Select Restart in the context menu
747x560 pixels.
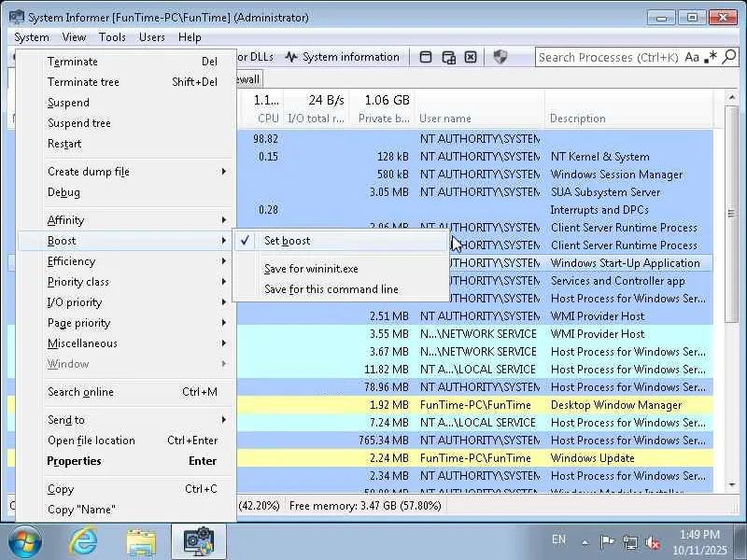pos(126,144)
